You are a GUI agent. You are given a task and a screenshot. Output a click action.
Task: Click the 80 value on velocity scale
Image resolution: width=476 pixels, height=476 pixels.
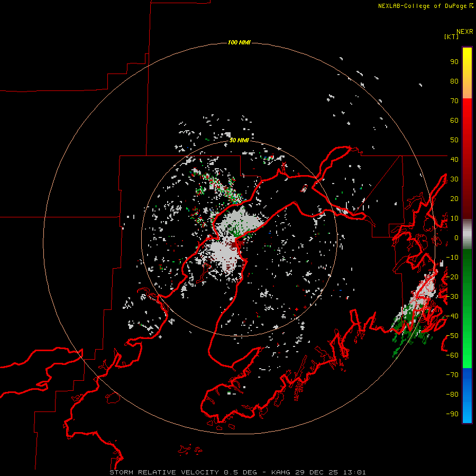454,81
